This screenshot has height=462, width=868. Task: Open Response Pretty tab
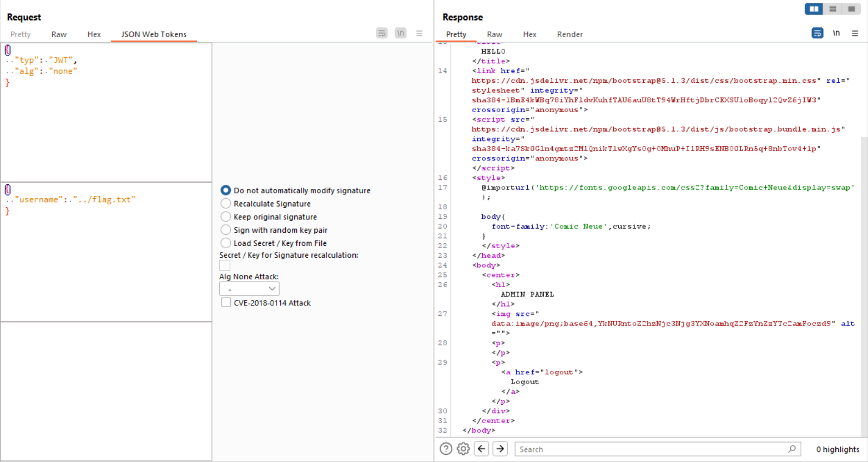coord(456,34)
